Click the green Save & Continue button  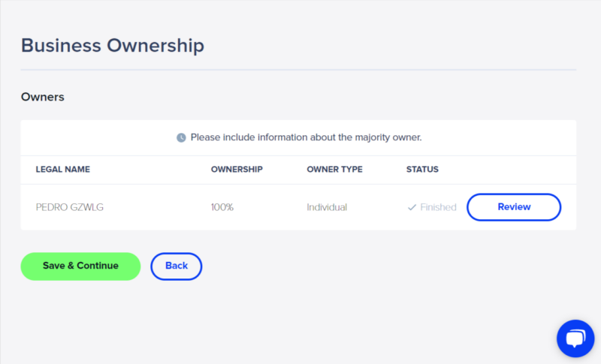80,266
